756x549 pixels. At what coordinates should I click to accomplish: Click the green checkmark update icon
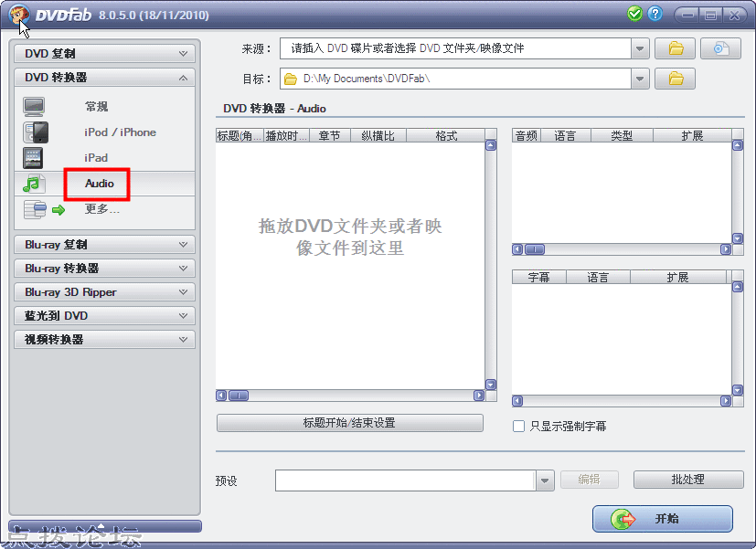tap(635, 14)
